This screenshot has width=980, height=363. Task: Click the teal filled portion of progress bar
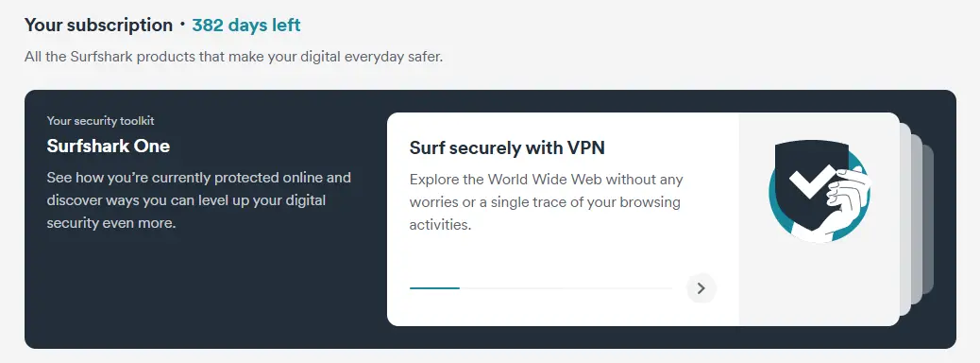coord(434,288)
